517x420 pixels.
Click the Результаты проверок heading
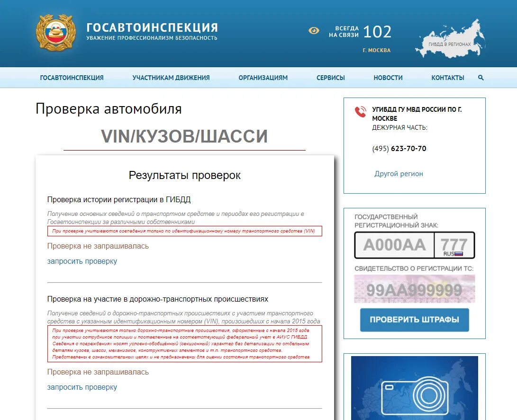tap(185, 175)
